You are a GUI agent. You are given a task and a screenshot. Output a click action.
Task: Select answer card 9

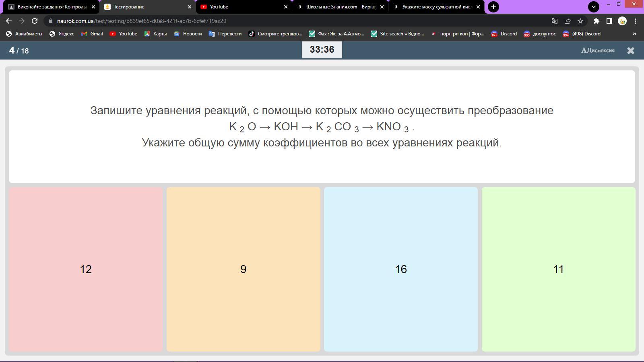click(x=244, y=269)
